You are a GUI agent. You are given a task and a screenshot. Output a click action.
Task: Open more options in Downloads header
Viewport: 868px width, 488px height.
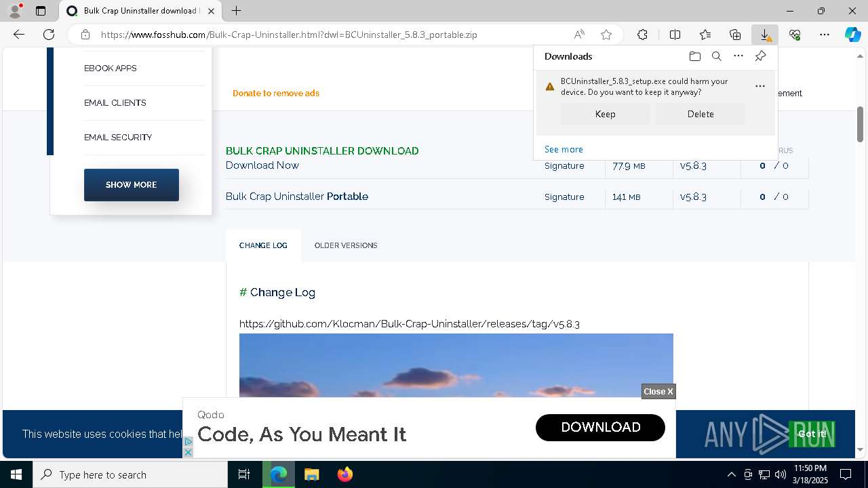coord(738,56)
